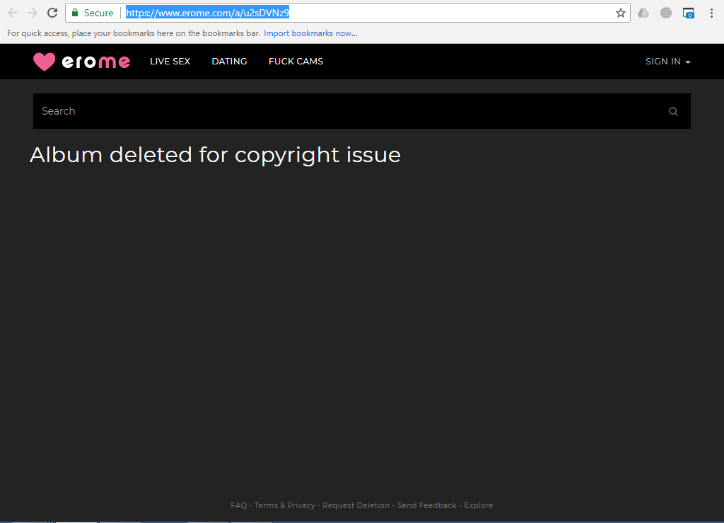Open the FAQ footer link
Screen dimensions: 724x523
pos(239,505)
